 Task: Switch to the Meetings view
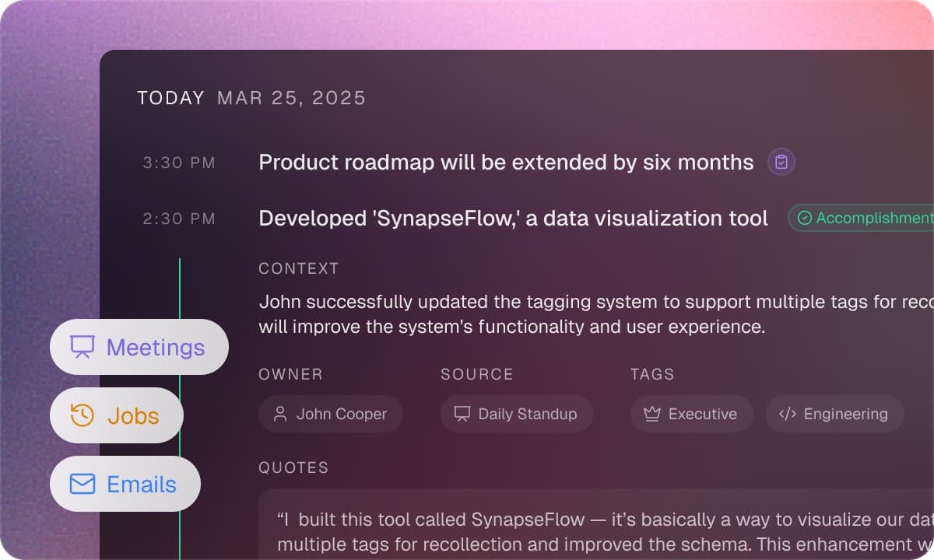coord(139,347)
